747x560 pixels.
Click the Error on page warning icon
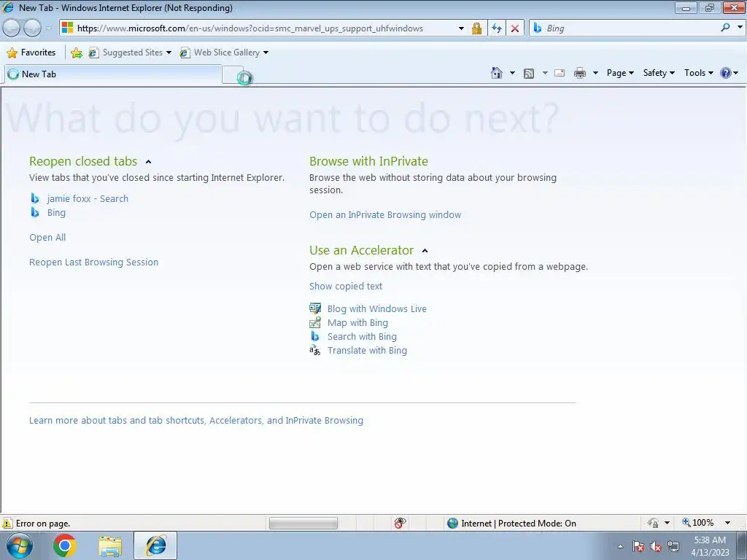pyautogui.click(x=7, y=524)
